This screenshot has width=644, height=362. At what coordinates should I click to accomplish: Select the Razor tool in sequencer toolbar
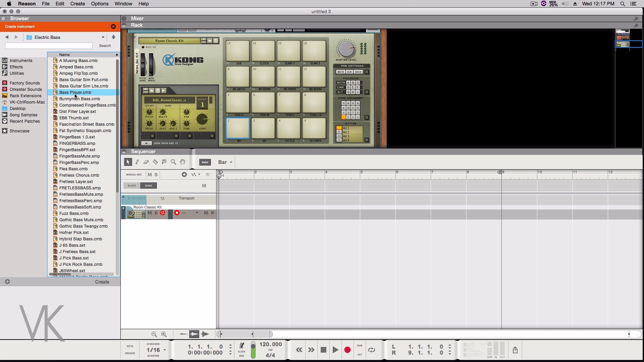point(155,162)
